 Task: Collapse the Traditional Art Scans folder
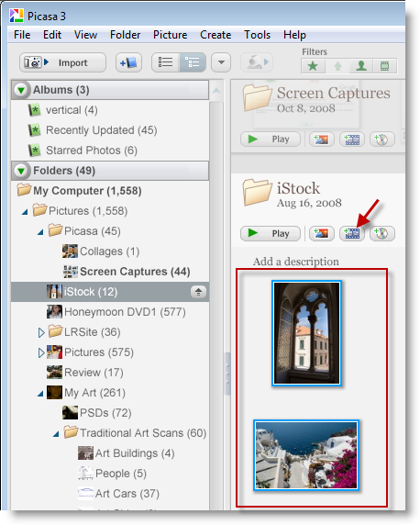coord(56,434)
